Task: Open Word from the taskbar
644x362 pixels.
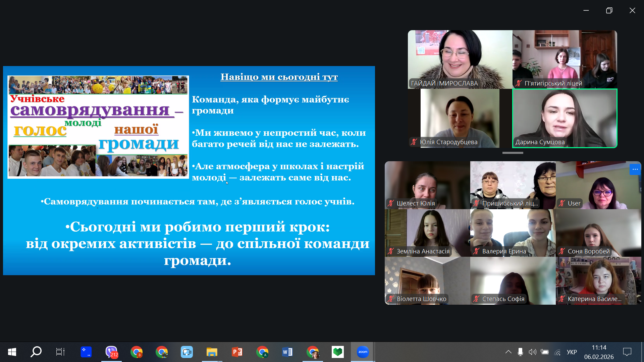Action: click(x=287, y=352)
